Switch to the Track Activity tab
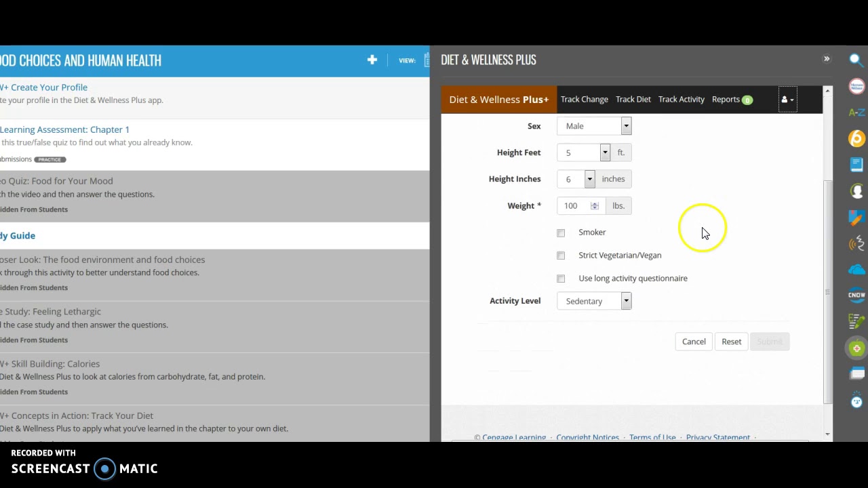 tap(681, 100)
